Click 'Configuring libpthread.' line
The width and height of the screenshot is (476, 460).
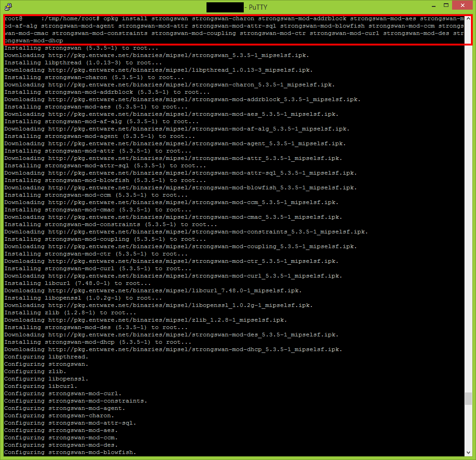(x=46, y=357)
